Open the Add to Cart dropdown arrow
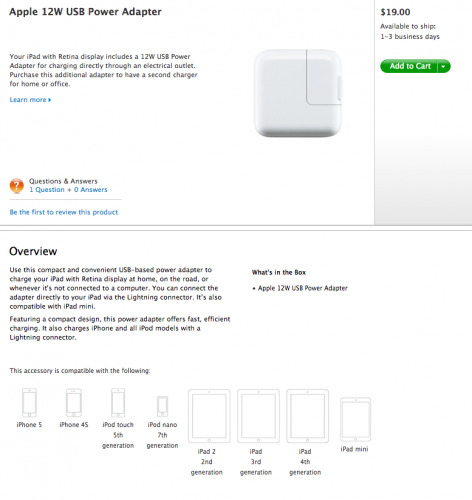This screenshot has height=500, width=472. point(444,66)
